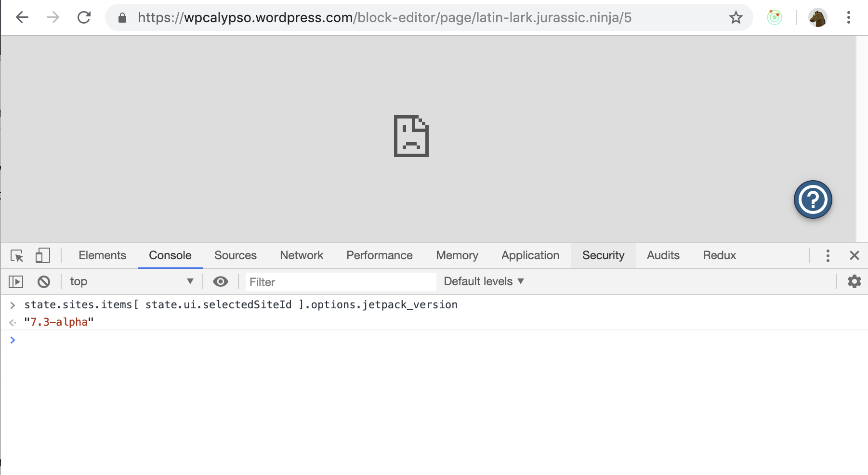Reload the current page
The height and width of the screenshot is (475, 868).
coord(84,17)
